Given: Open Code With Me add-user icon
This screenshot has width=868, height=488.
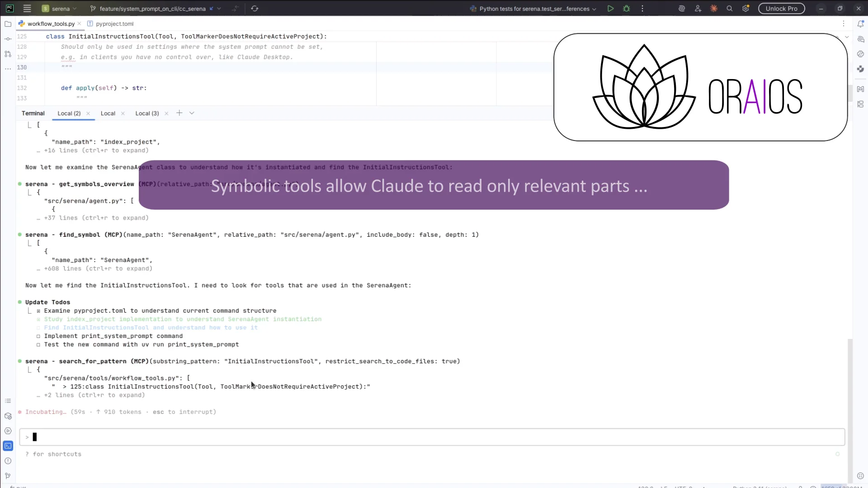Looking at the screenshot, I should [x=698, y=9].
